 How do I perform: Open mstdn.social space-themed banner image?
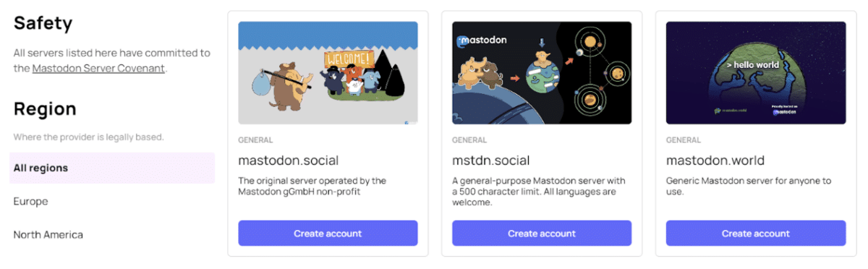(542, 73)
